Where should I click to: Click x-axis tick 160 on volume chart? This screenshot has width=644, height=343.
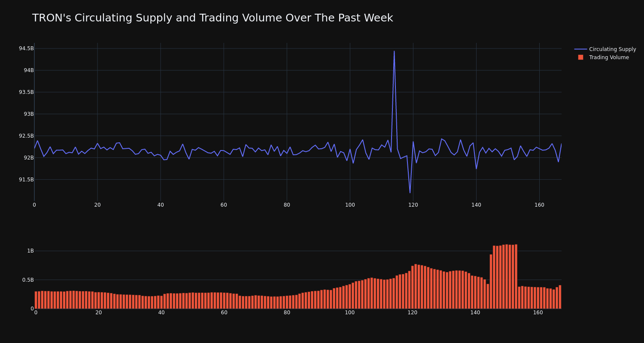pyautogui.click(x=538, y=313)
